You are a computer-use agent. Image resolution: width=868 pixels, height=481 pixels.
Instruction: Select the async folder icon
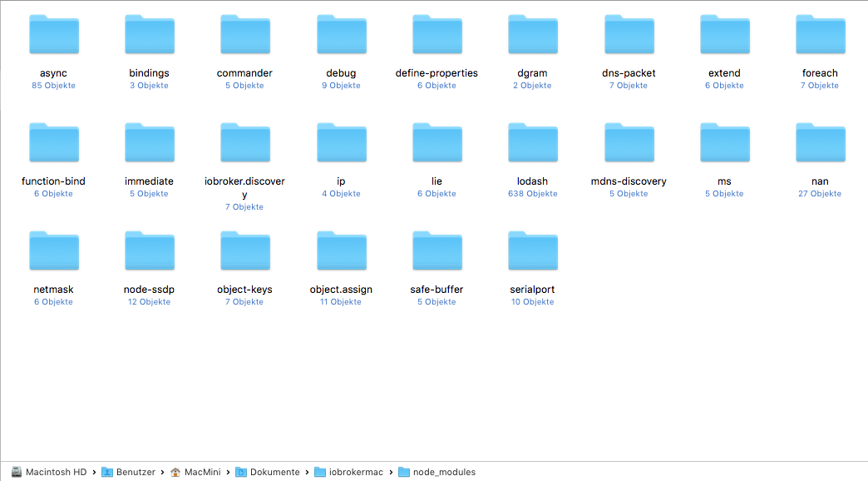point(54,34)
